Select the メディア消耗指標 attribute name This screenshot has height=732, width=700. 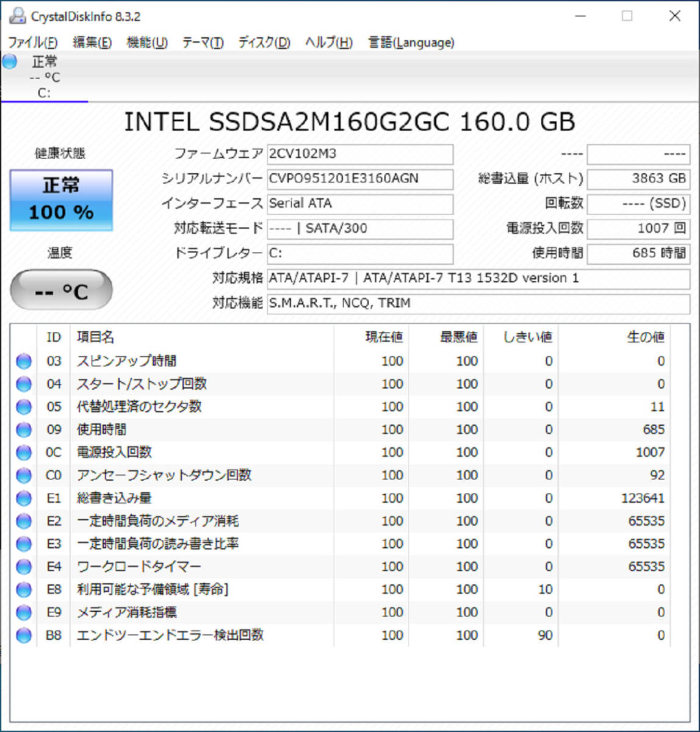126,612
